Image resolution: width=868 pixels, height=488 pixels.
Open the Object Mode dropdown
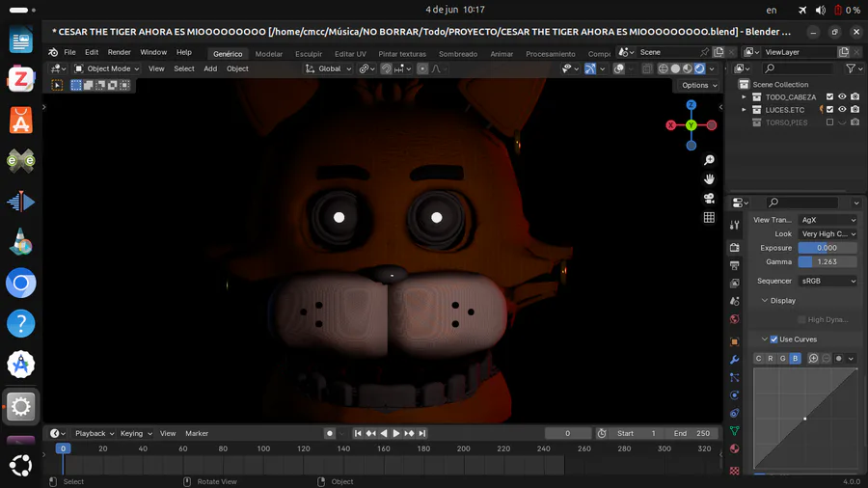click(x=106, y=68)
